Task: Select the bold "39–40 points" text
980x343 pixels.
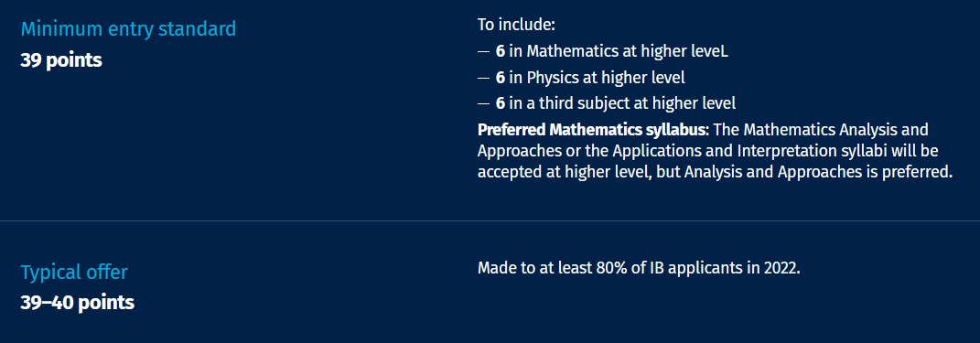Action: [78, 303]
